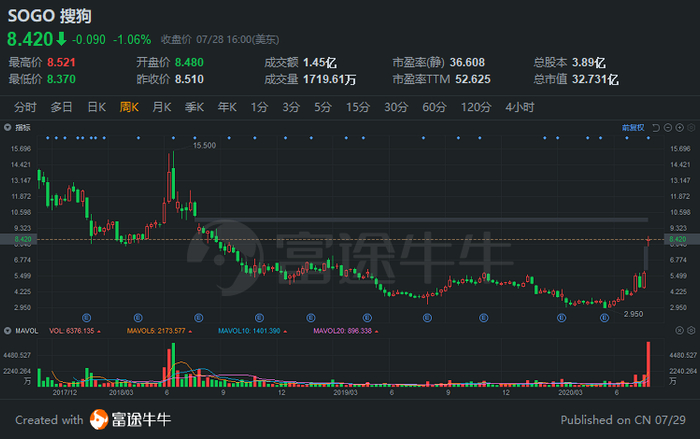Close the MAVOL sub-chart with X icon
700x439 pixels.
(x=679, y=330)
